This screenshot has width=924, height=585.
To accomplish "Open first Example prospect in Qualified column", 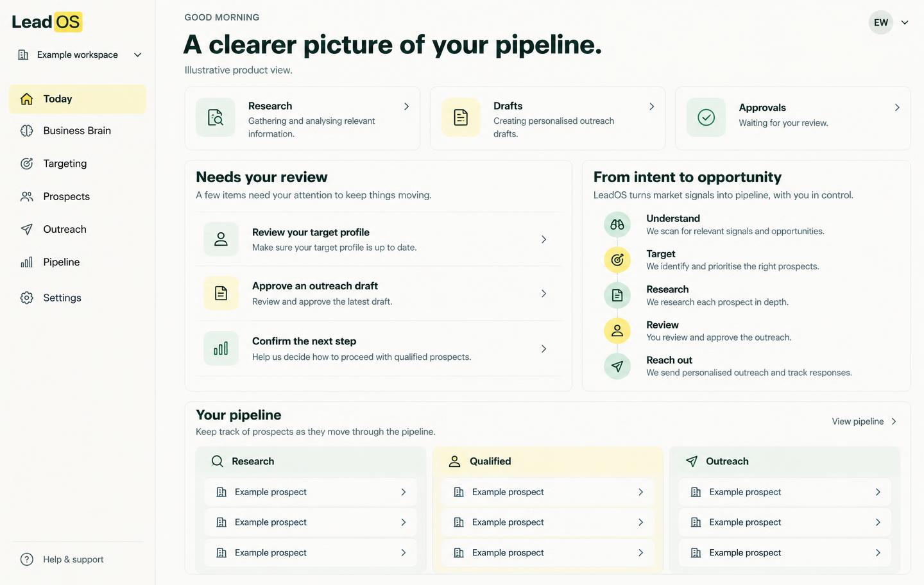I will [548, 492].
